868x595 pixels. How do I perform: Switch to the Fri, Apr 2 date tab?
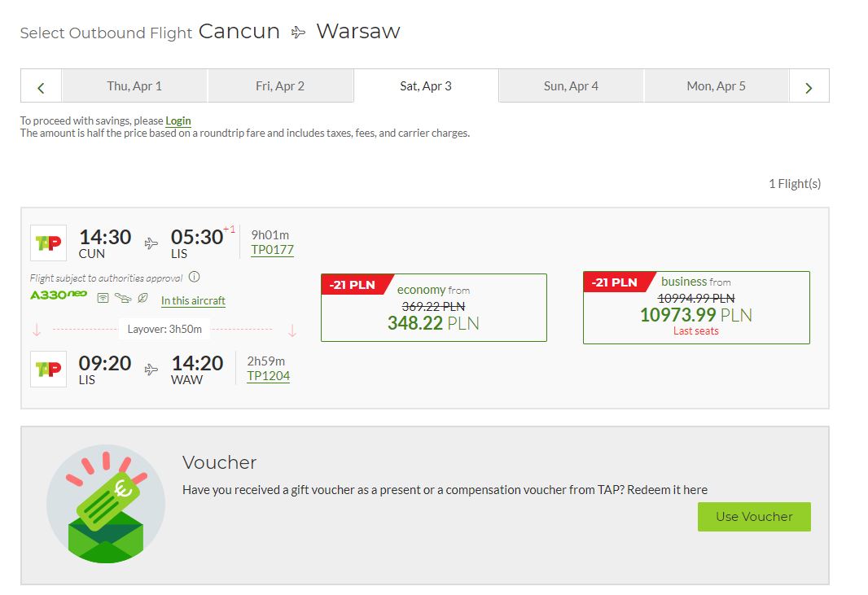280,86
